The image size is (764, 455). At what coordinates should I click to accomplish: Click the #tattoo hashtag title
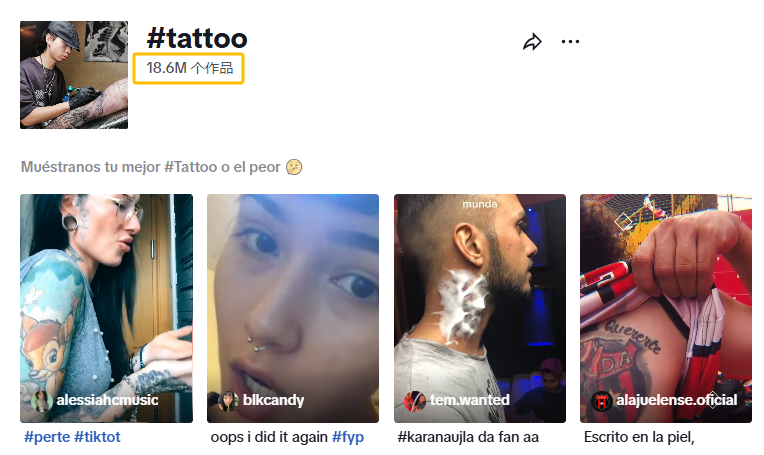coord(197,39)
